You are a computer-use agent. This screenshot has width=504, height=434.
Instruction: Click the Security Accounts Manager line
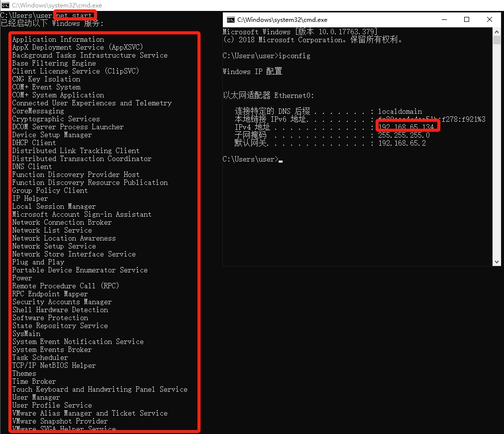pyautogui.click(x=62, y=302)
